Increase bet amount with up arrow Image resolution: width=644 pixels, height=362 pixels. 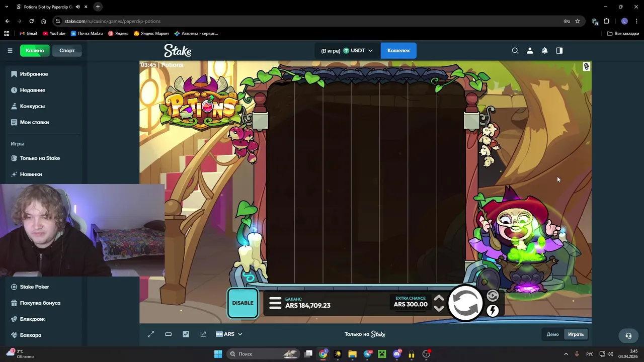pyautogui.click(x=439, y=298)
